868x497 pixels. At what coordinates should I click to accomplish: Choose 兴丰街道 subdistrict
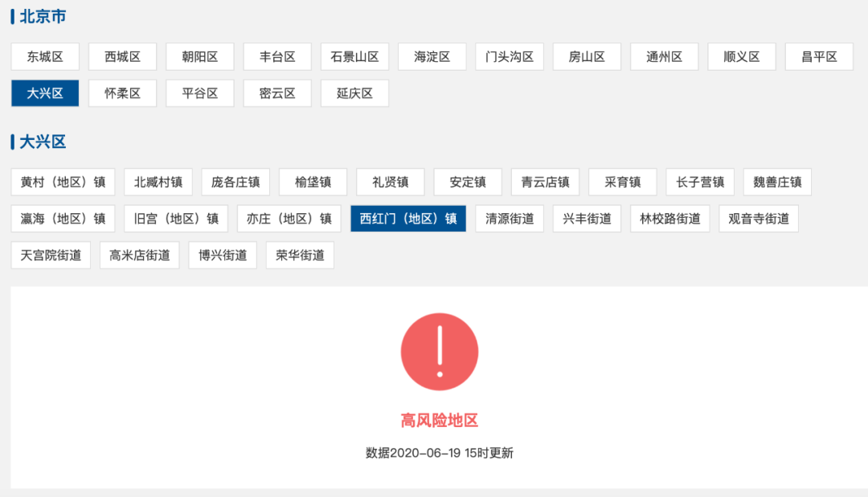tap(587, 219)
